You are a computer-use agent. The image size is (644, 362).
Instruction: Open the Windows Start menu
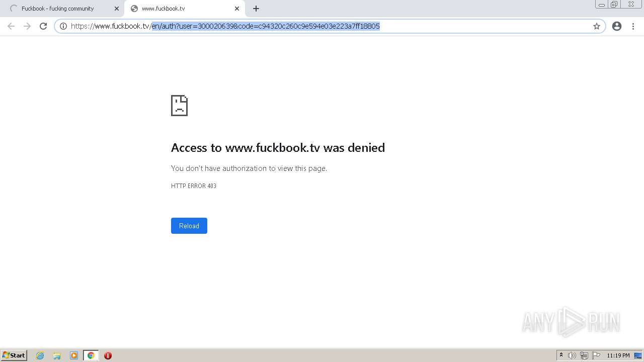coord(14,355)
